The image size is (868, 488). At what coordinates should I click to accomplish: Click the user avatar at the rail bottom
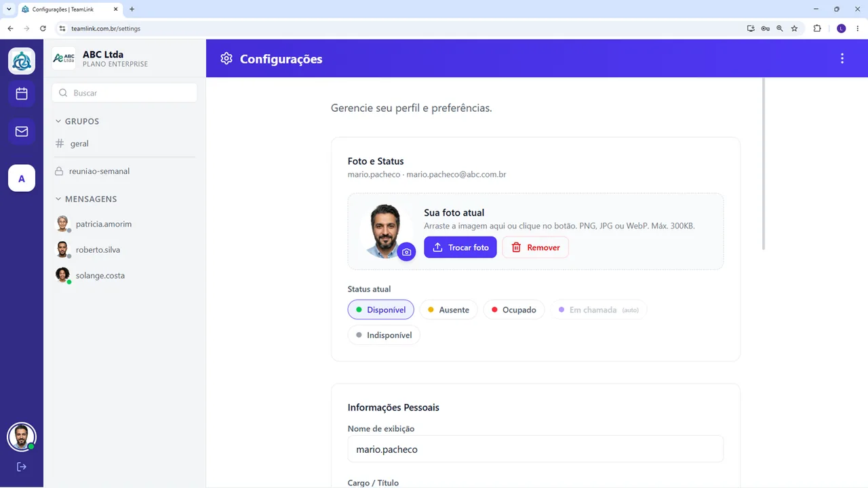(x=22, y=437)
